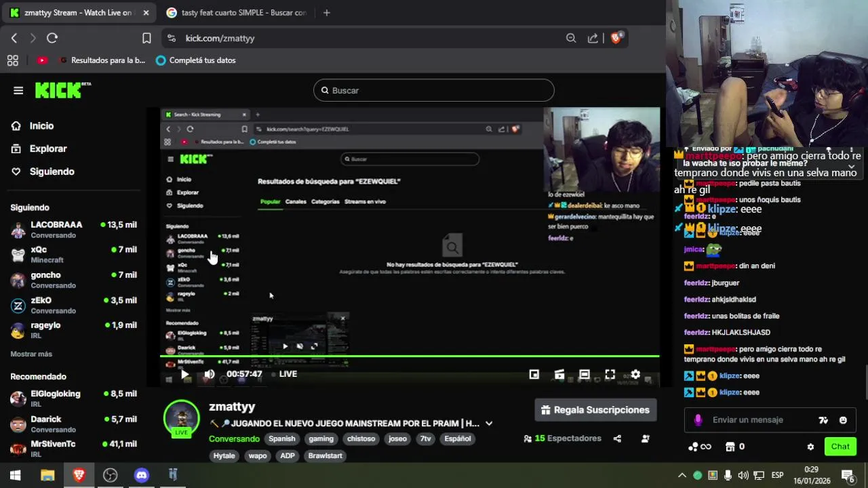Open player settings gear
This screenshot has height=488, width=868.
pos(635,374)
